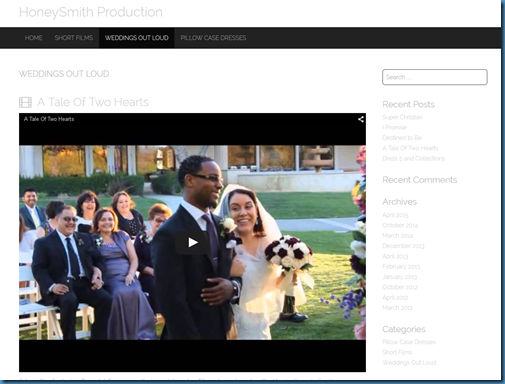Open the I Promise recent post
The height and width of the screenshot is (384, 505).
(395, 127)
